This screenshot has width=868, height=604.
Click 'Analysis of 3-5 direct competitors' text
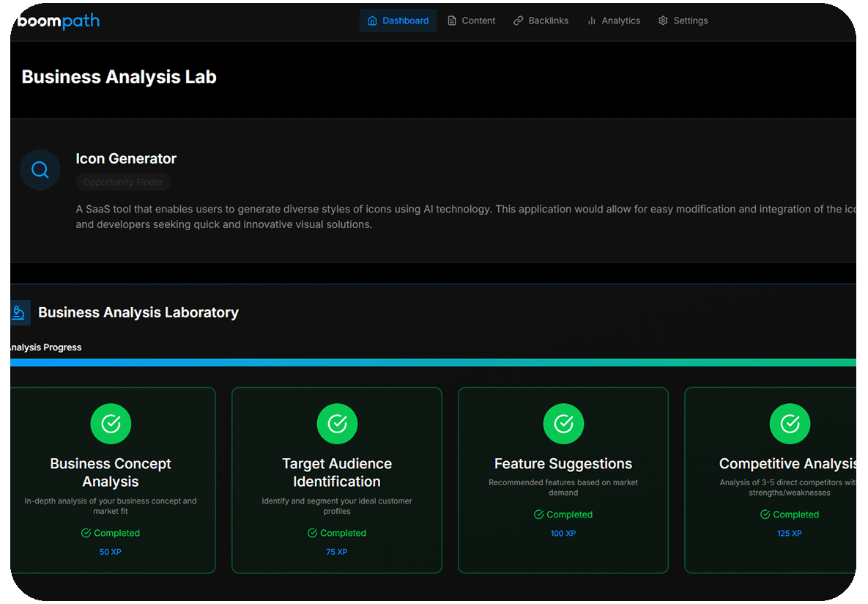pyautogui.click(x=787, y=487)
